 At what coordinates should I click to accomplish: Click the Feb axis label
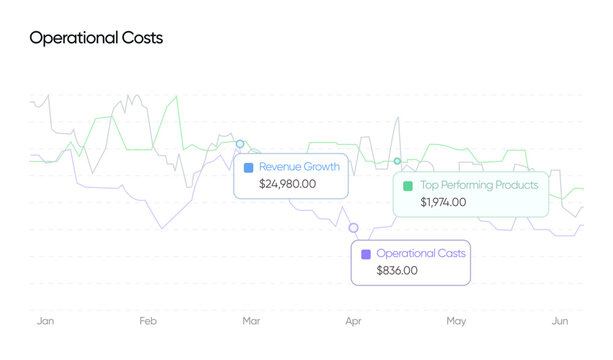tap(148, 321)
